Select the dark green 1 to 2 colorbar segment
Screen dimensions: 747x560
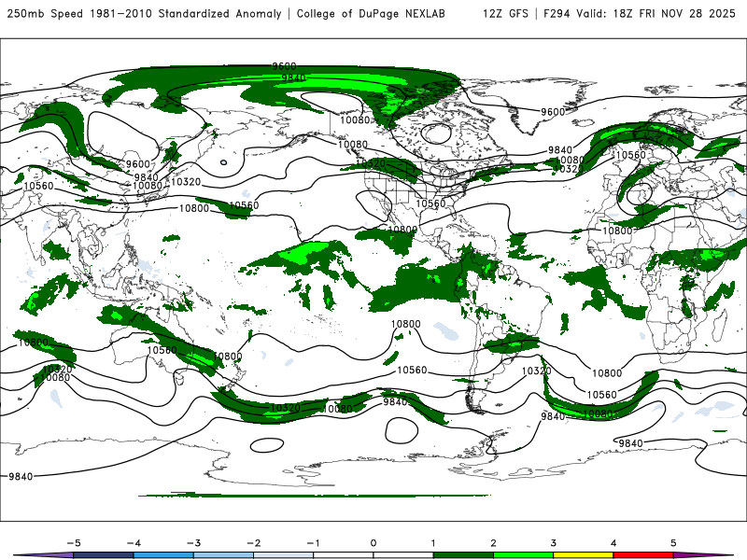point(463,555)
